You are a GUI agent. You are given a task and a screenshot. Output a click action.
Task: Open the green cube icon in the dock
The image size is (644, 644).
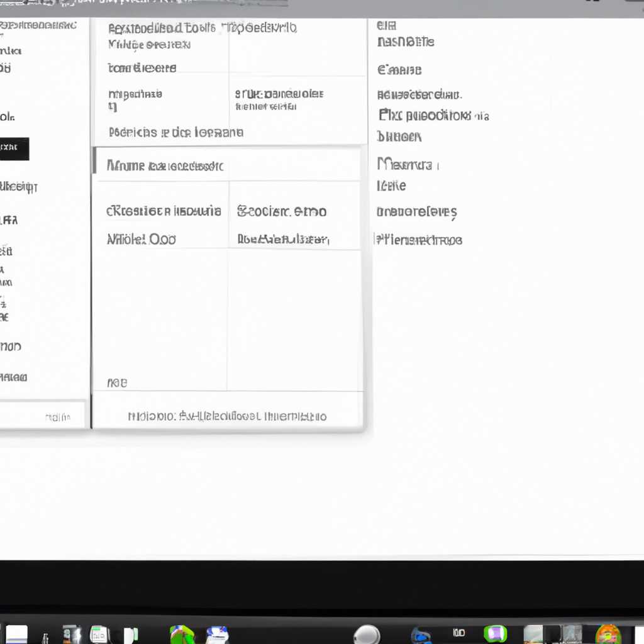[x=182, y=634]
